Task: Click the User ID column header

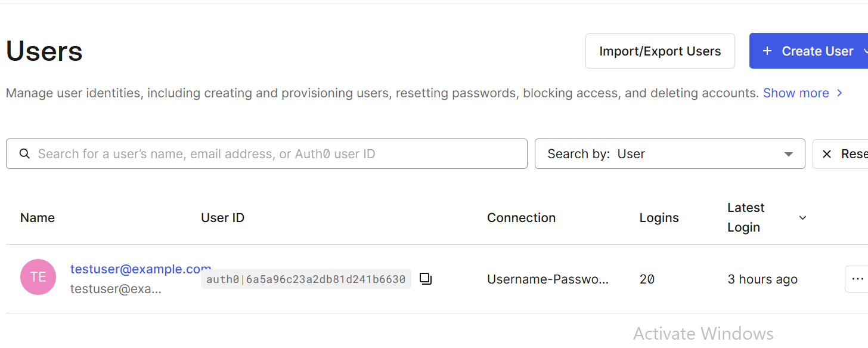Action: (223, 218)
